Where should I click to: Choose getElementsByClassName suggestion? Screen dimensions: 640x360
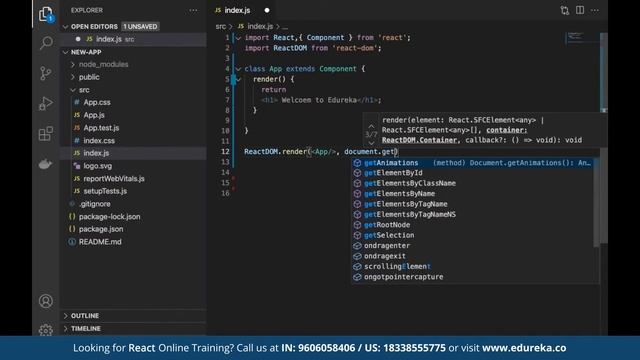coord(473,183)
